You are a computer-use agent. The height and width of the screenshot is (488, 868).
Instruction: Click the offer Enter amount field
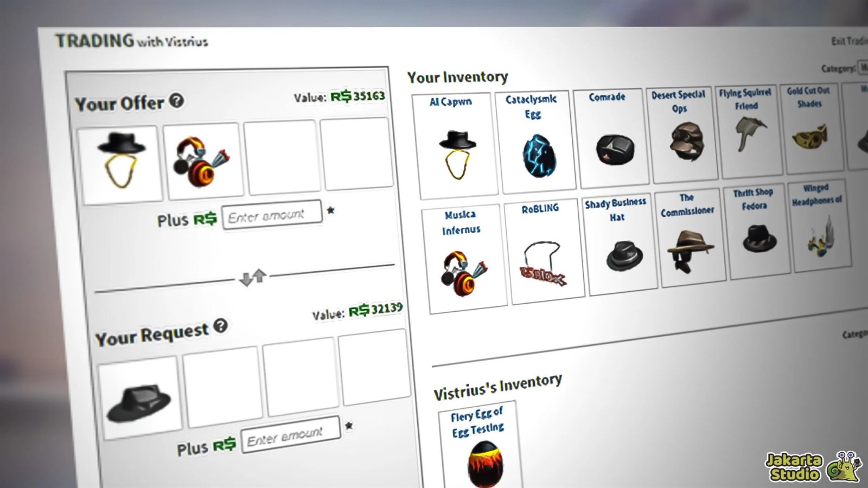tap(271, 214)
